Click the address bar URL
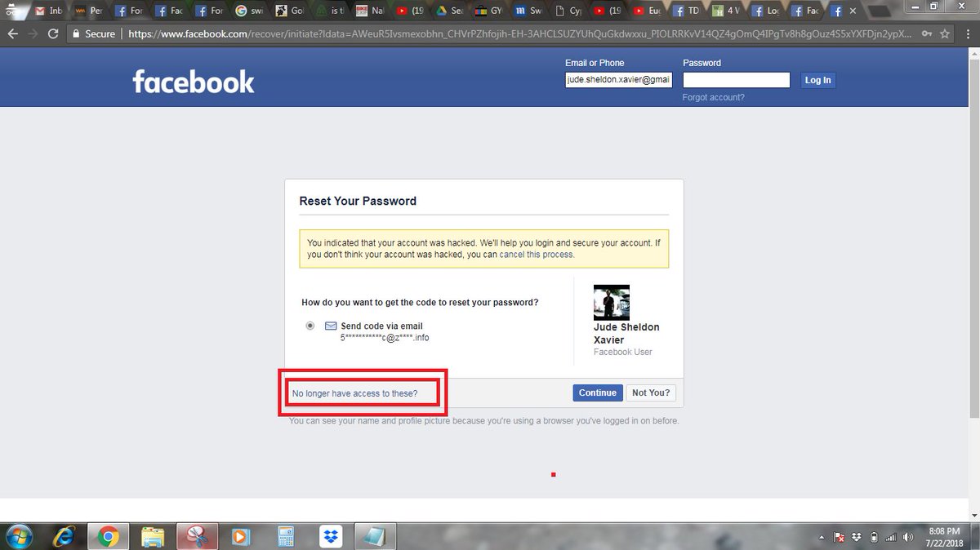The image size is (980, 550). [x=519, y=34]
